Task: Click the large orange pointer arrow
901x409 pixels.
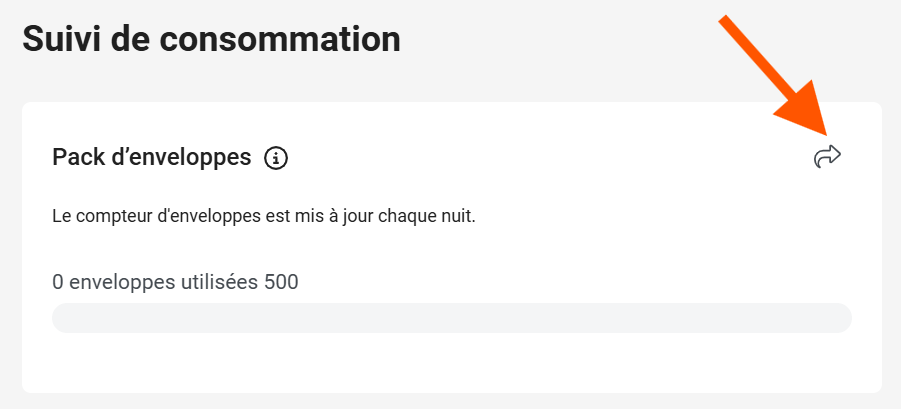Action: click(776, 77)
